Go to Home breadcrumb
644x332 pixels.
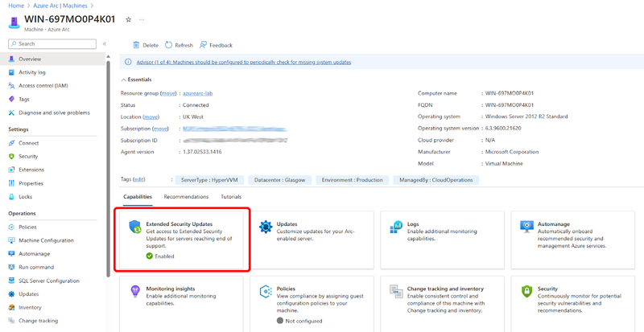(x=16, y=6)
